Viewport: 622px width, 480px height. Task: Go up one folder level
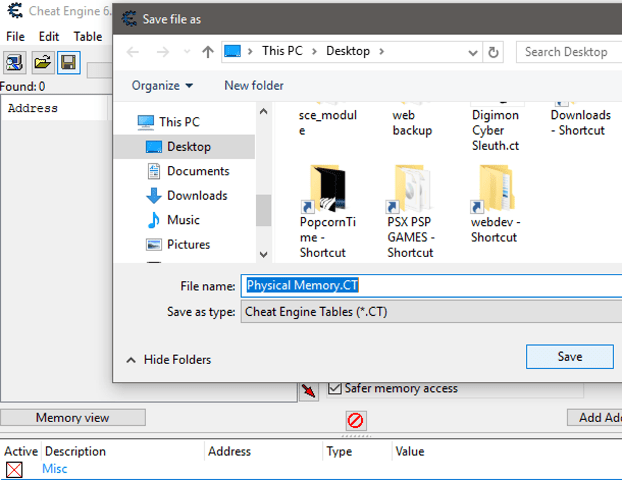pyautogui.click(x=207, y=52)
